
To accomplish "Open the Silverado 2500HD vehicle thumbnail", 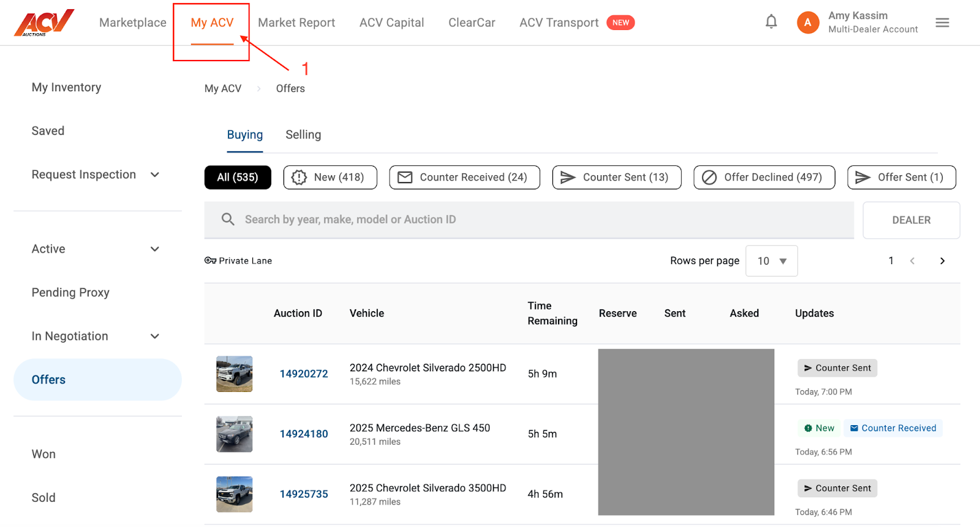I will [235, 374].
